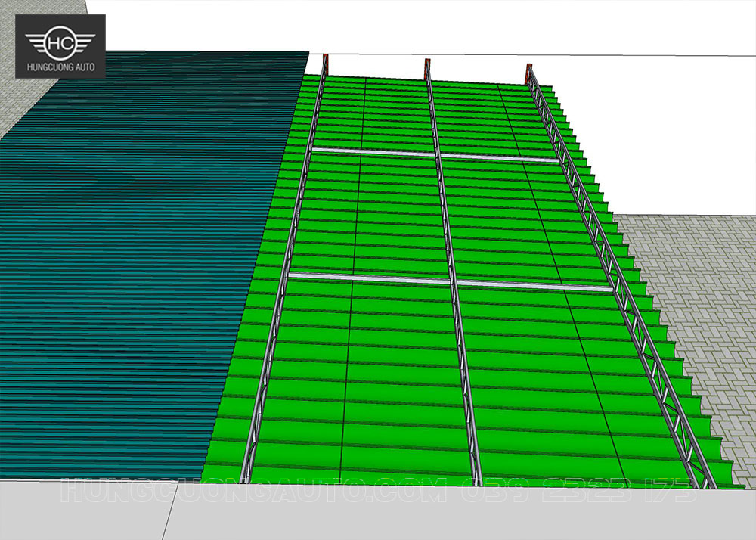
Task: Select the lower white purlin, right segment
Action: [533, 285]
